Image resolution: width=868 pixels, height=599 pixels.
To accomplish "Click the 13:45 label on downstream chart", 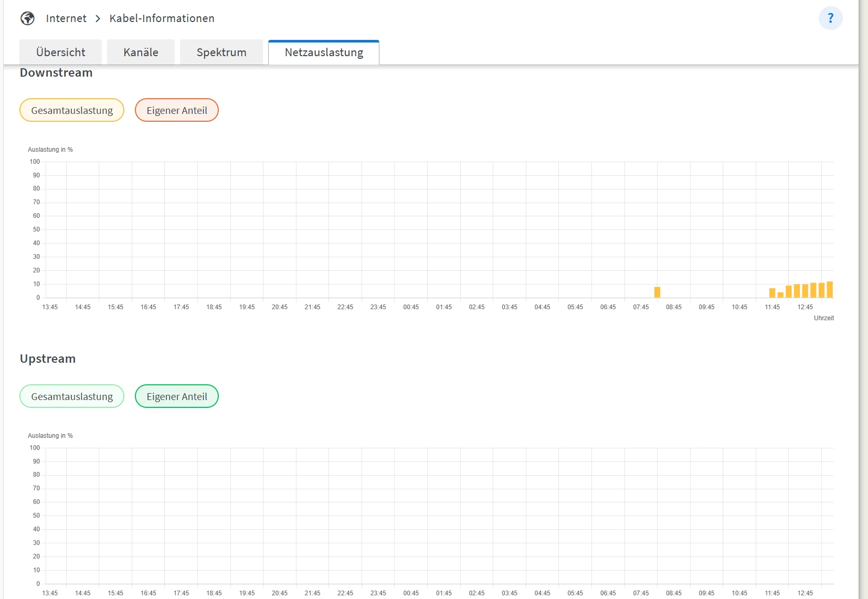I will tap(50, 307).
